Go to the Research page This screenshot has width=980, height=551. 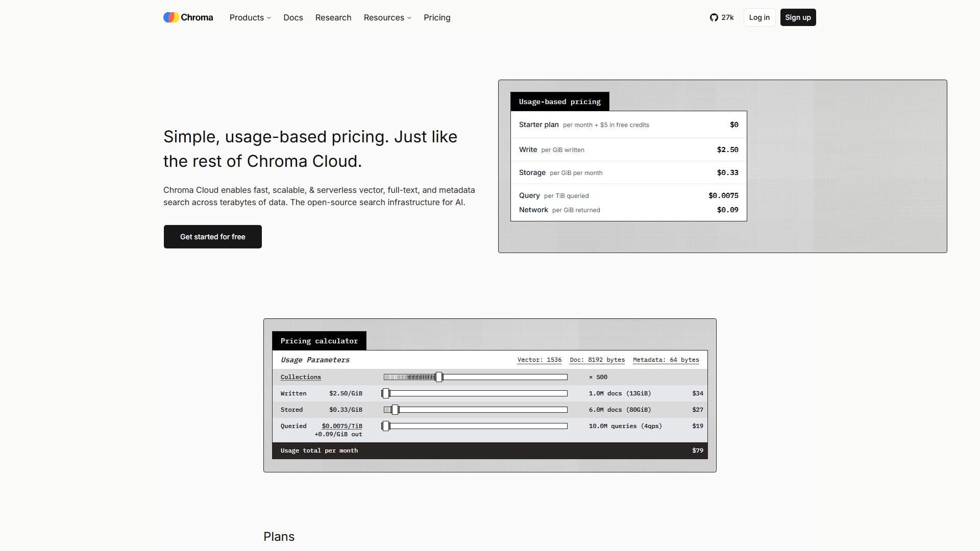point(333,17)
